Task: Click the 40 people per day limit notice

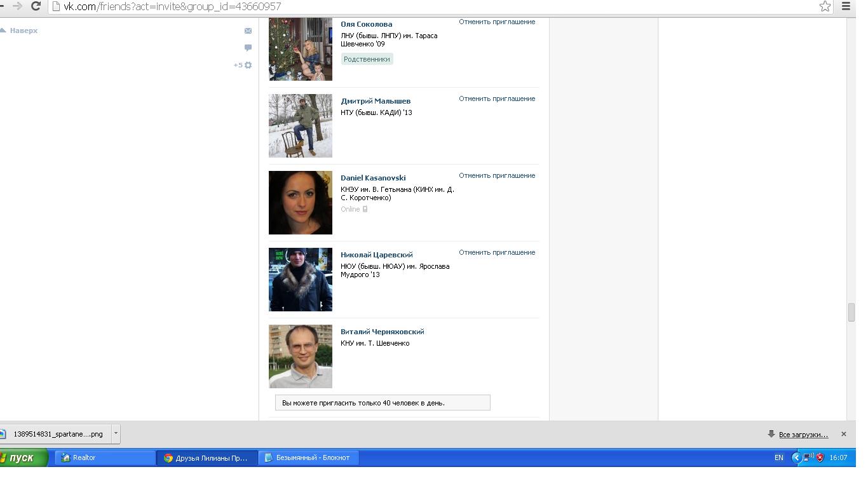Action: (383, 403)
